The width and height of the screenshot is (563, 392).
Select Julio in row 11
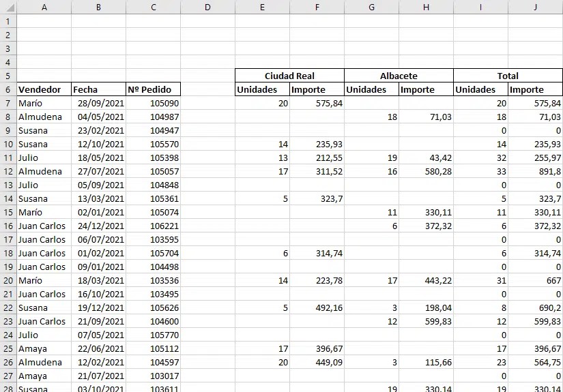pyautogui.click(x=44, y=157)
